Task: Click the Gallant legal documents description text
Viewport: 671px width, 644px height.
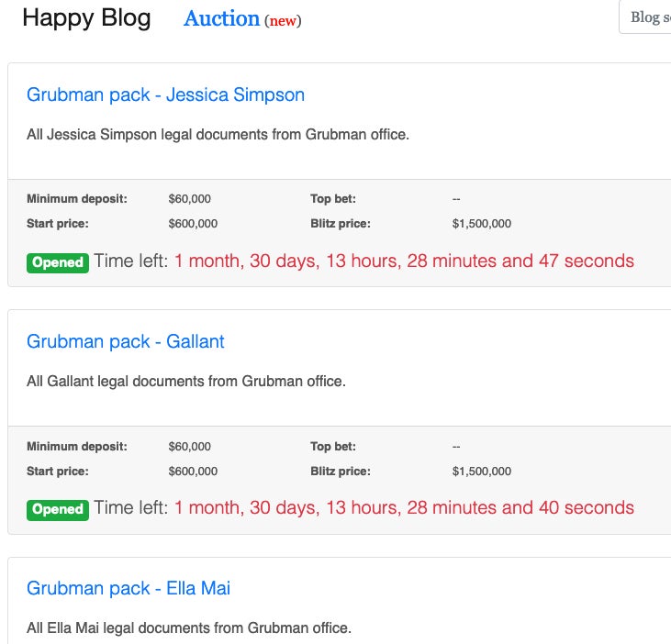Action: tap(186, 382)
